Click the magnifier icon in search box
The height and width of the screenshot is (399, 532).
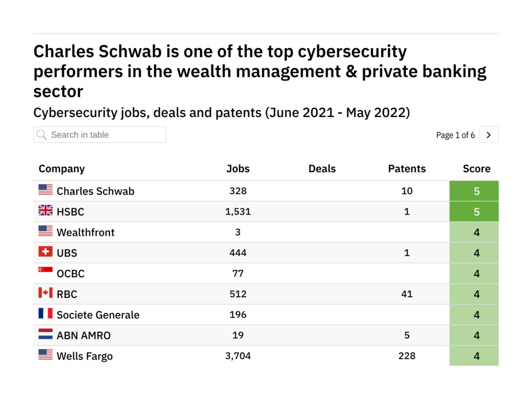click(42, 135)
